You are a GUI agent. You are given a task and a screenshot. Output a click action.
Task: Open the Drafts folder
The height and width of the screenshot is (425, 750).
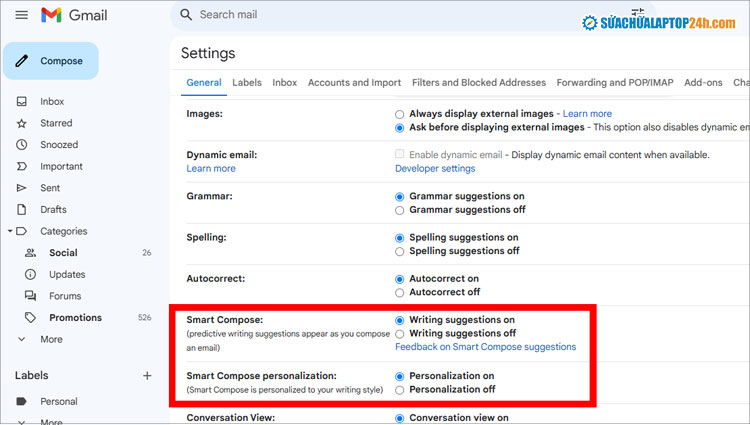click(x=53, y=209)
